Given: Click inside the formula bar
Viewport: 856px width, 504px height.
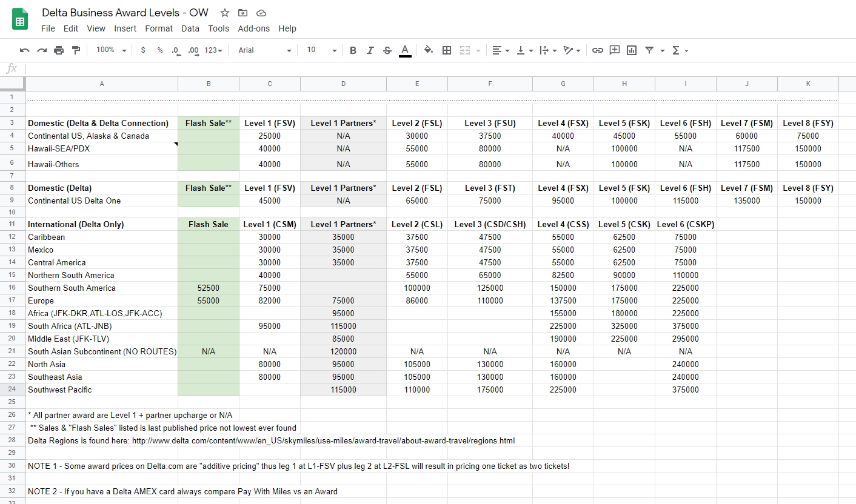Looking at the screenshot, I should [424, 68].
